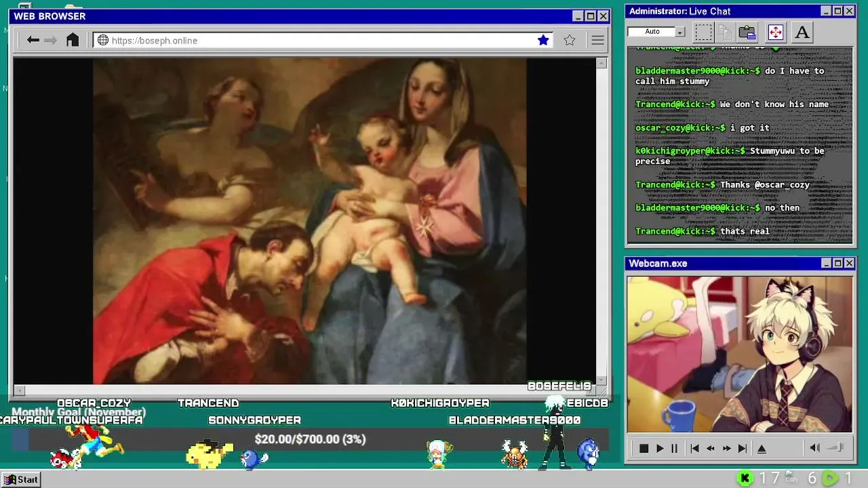Click the green Rumble play icon in taskbar
Viewport: 868px width, 488px height.
(x=831, y=479)
